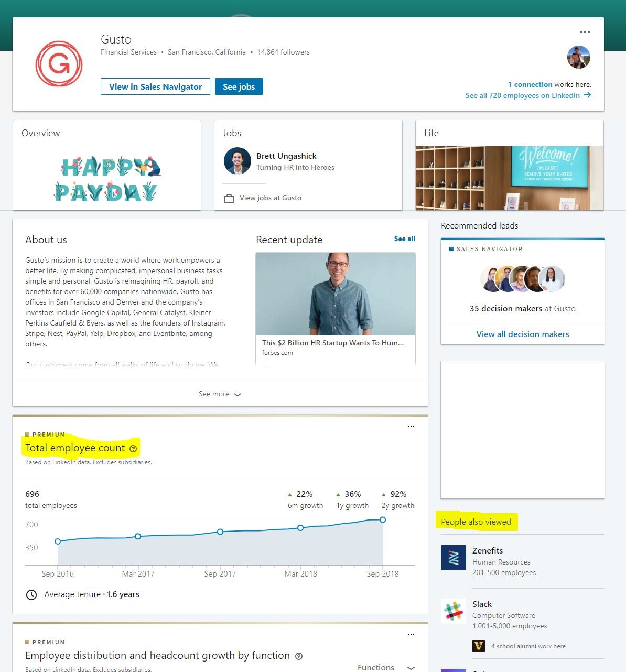Click the arrow beside See all 720 employees
The image size is (626, 672).
point(587,95)
